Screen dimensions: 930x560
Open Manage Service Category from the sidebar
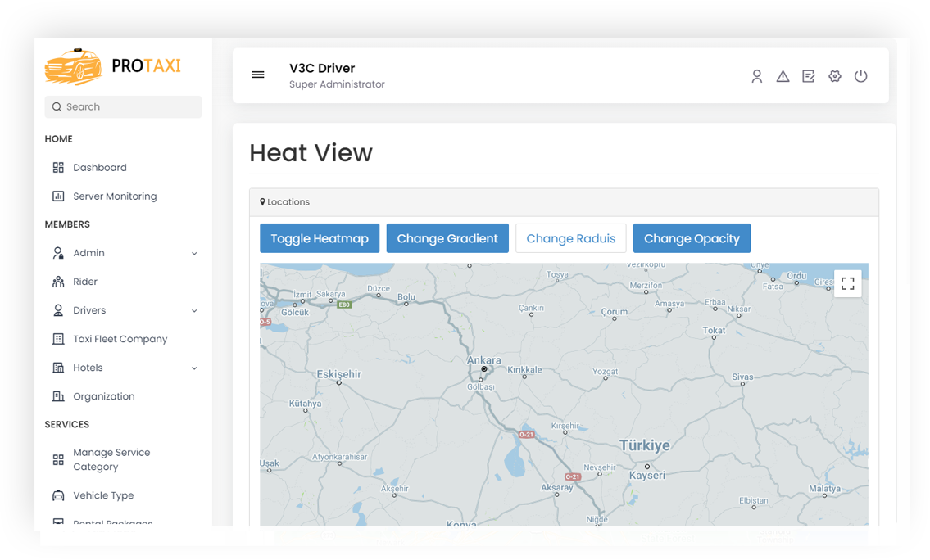click(111, 458)
